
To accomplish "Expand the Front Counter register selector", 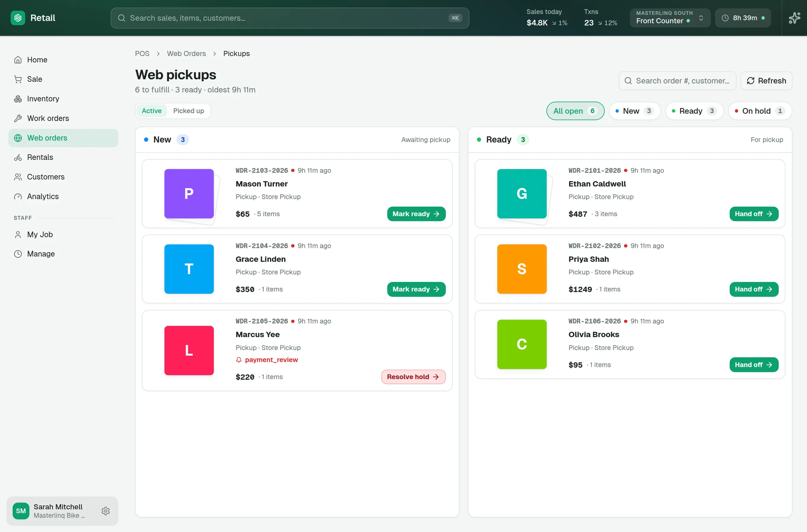I will point(670,17).
